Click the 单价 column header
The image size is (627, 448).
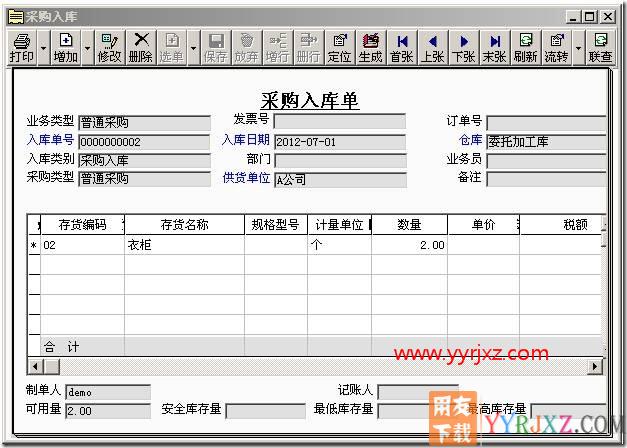(x=483, y=225)
